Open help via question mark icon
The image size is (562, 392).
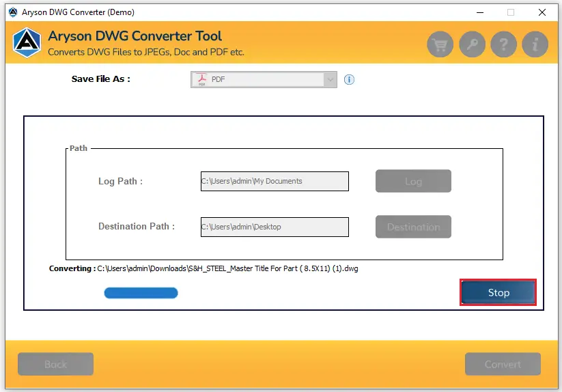click(x=503, y=44)
